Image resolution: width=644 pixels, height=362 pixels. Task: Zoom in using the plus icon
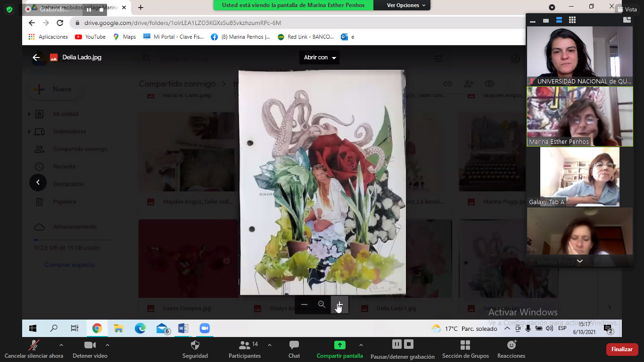339,304
